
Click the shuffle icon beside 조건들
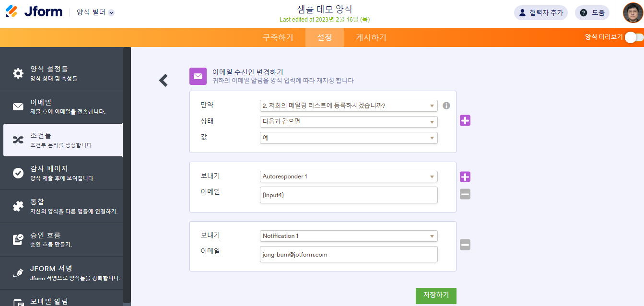(18, 140)
